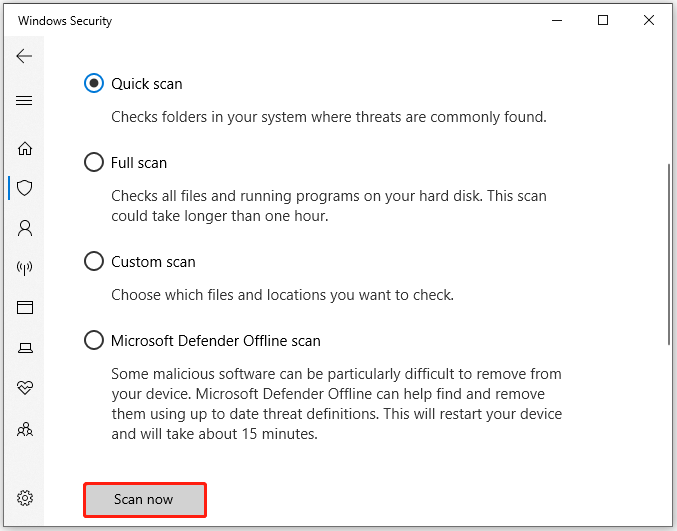Open Account protection person icon
The width and height of the screenshot is (677, 531).
(x=25, y=228)
